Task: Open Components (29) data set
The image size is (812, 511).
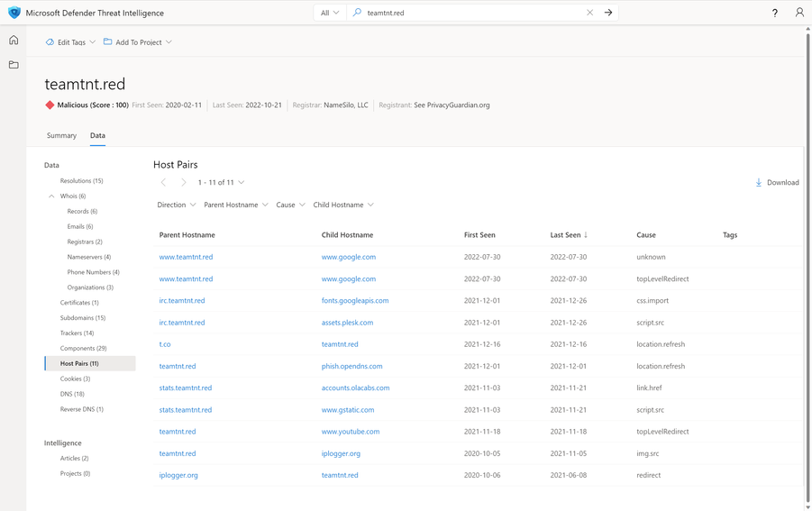Action: click(x=84, y=348)
